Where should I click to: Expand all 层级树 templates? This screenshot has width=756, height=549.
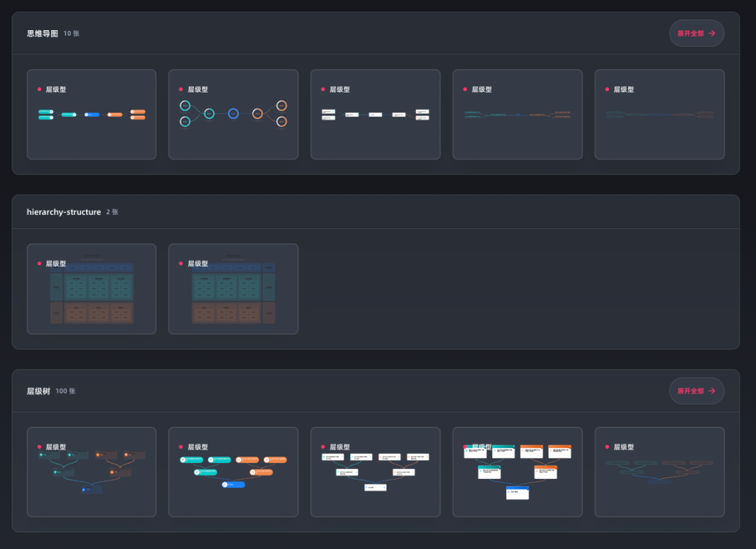pyautogui.click(x=696, y=391)
